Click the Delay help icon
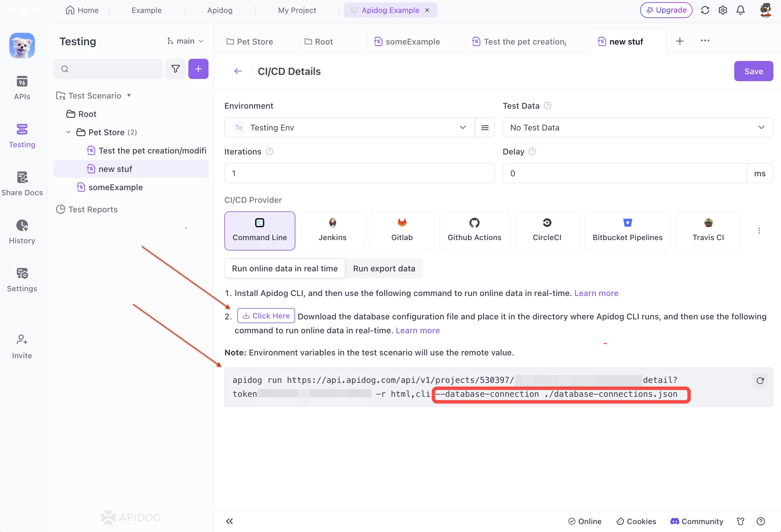This screenshot has width=781, height=532. pyautogui.click(x=532, y=152)
